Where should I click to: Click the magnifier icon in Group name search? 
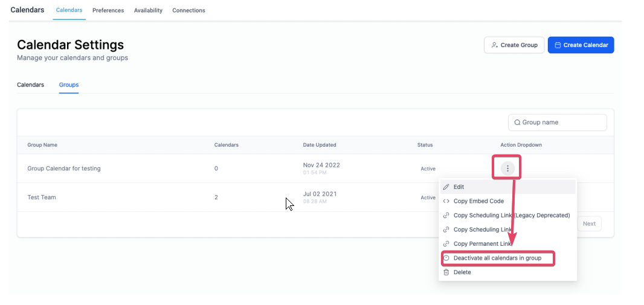pyautogui.click(x=517, y=123)
